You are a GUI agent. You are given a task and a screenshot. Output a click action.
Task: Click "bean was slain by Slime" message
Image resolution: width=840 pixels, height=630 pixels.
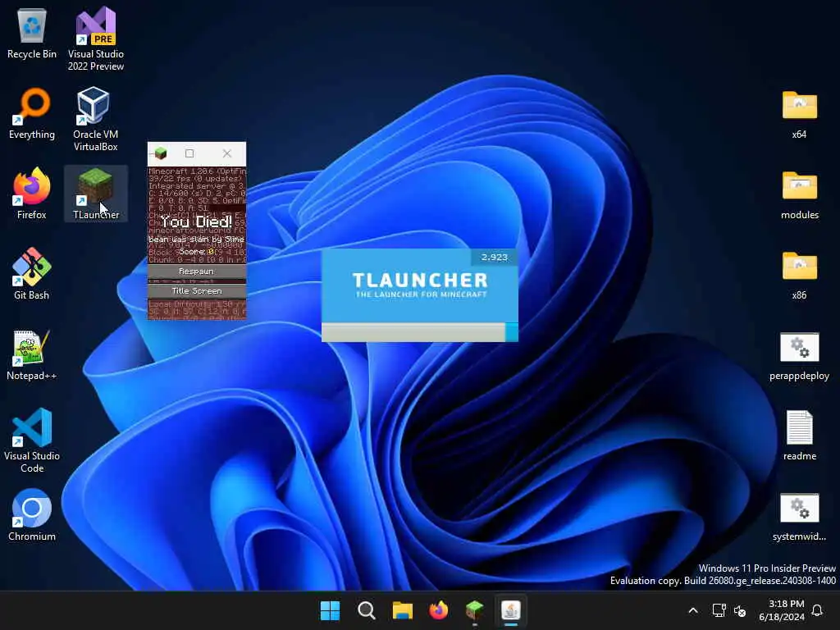click(196, 239)
